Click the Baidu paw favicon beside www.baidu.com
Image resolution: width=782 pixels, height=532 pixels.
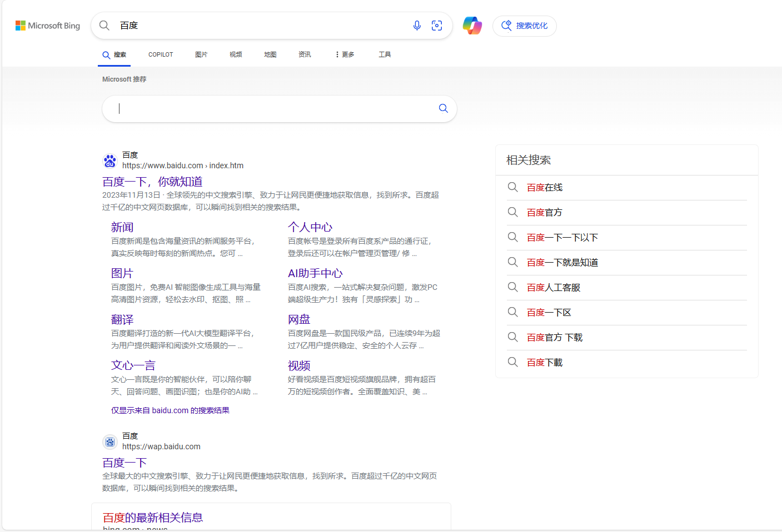click(110, 160)
